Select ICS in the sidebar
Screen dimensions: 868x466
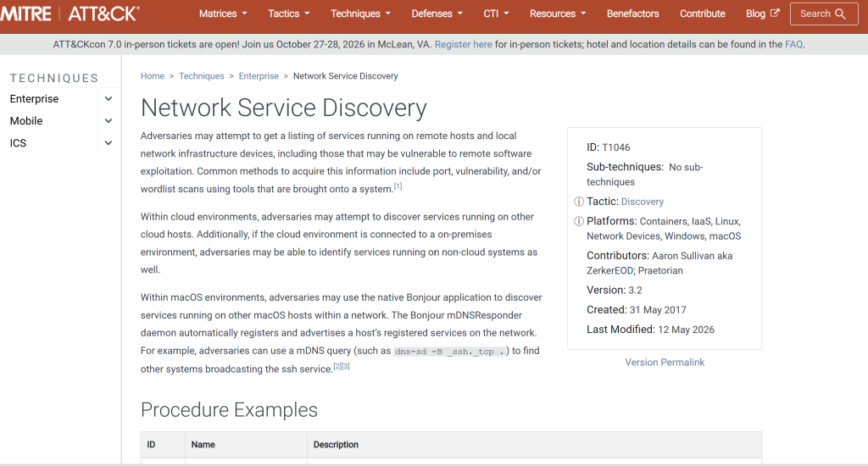tap(18, 143)
